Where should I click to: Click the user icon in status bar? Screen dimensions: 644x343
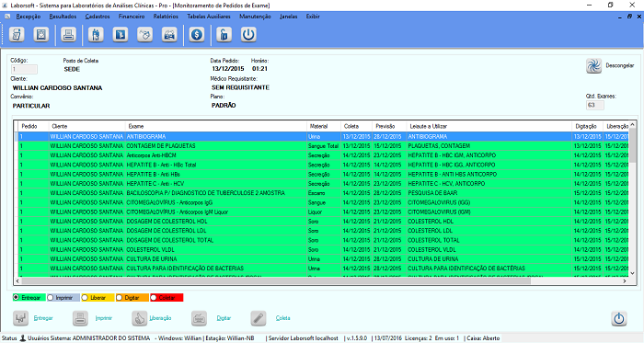click(x=23, y=338)
